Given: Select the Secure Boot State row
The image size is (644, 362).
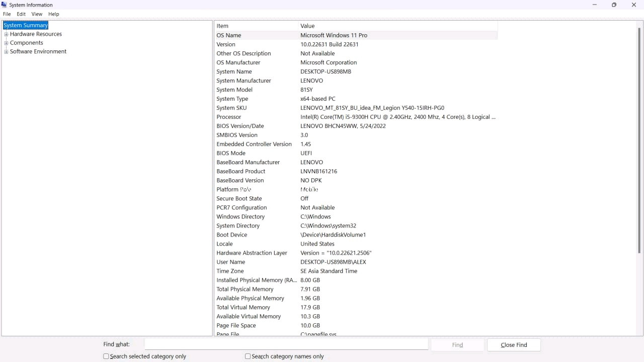Looking at the screenshot, I should click(356, 198).
